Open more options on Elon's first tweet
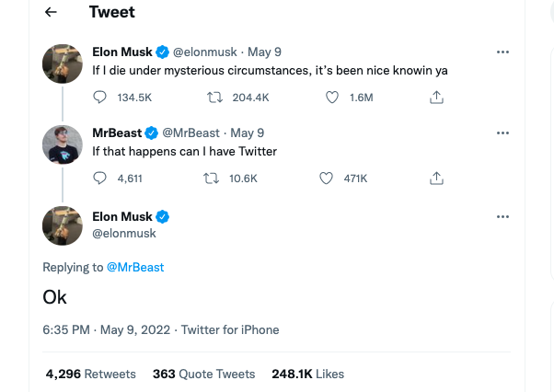 pos(502,52)
